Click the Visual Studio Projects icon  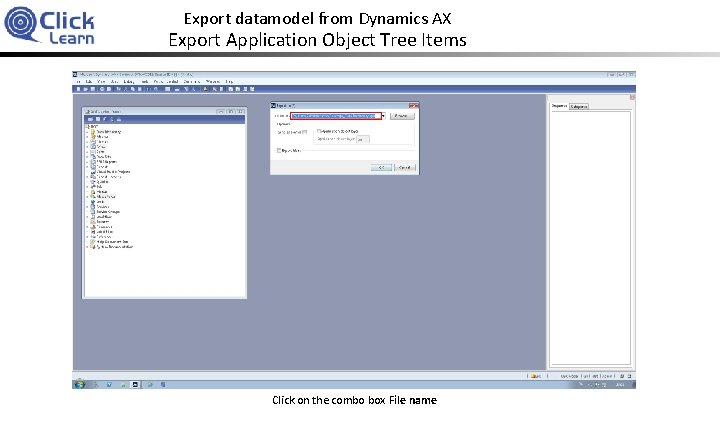pyautogui.click(x=93, y=172)
